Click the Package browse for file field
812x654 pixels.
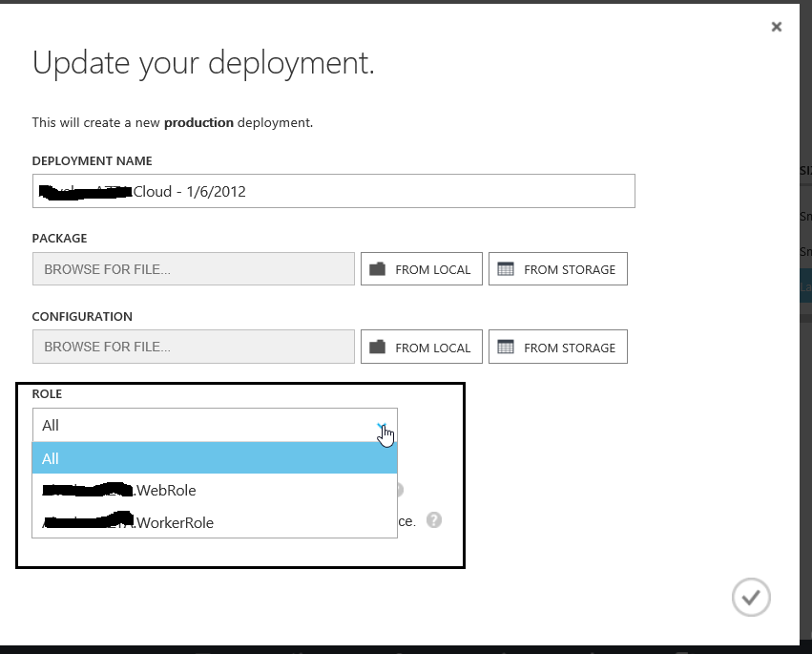194,269
